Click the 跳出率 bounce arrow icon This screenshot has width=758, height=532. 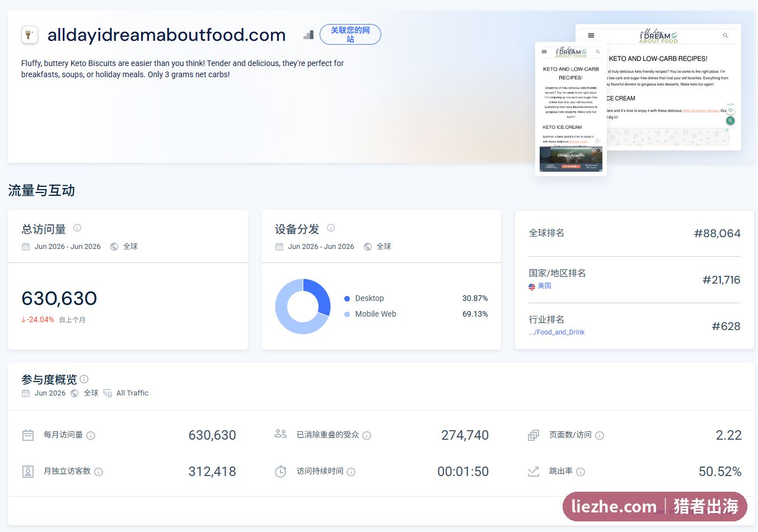pyautogui.click(x=534, y=472)
